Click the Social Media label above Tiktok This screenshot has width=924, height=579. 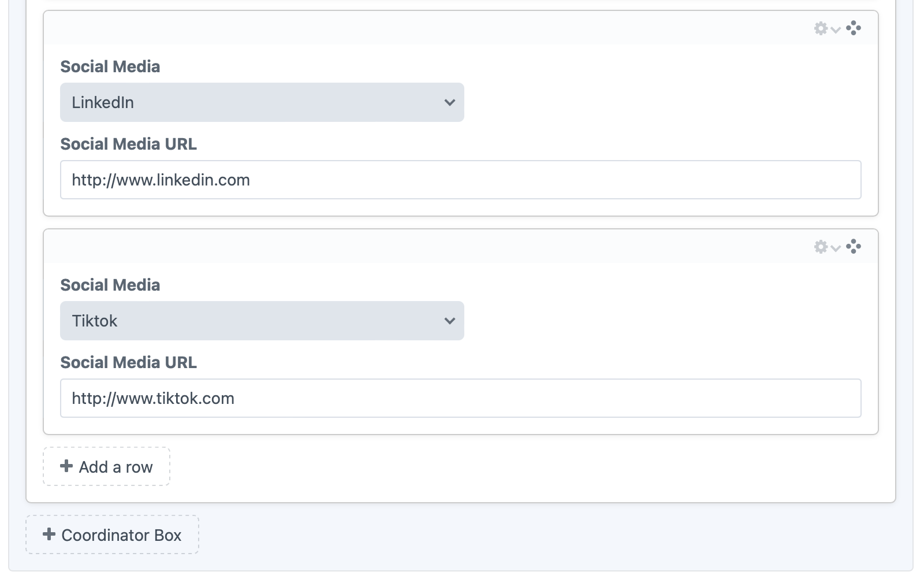click(x=110, y=285)
